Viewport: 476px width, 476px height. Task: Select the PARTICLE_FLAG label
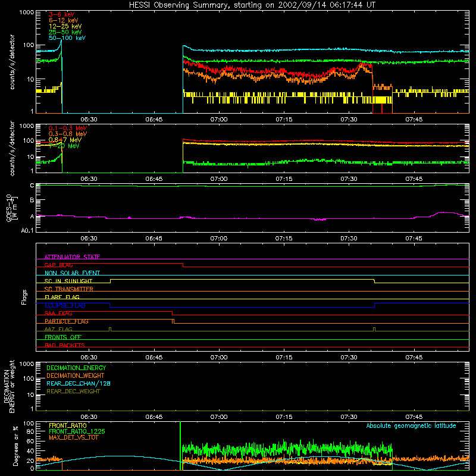point(67,321)
